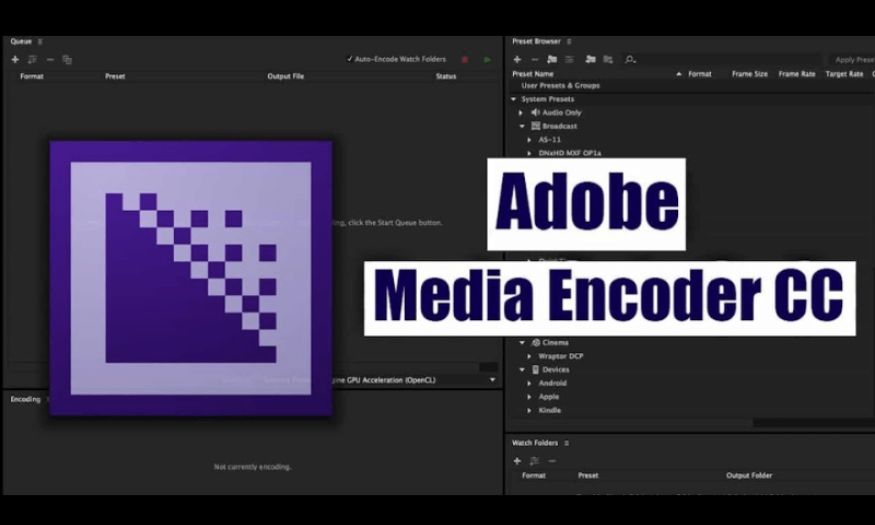This screenshot has height=525, width=875.
Task: Open the Queue panel menu icon
Action: click(40, 41)
